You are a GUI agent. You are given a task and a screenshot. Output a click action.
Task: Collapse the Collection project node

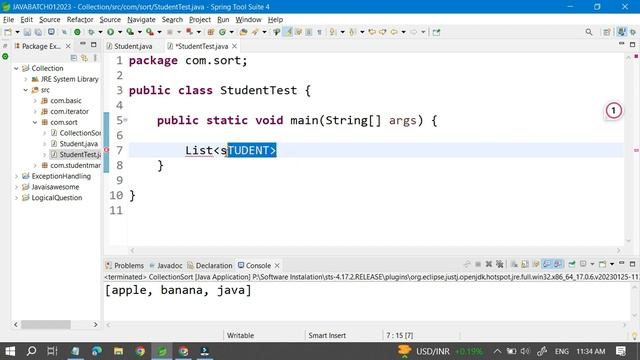(16, 68)
